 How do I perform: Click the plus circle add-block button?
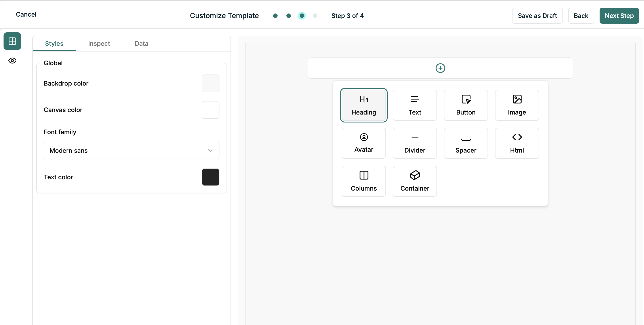tap(440, 68)
